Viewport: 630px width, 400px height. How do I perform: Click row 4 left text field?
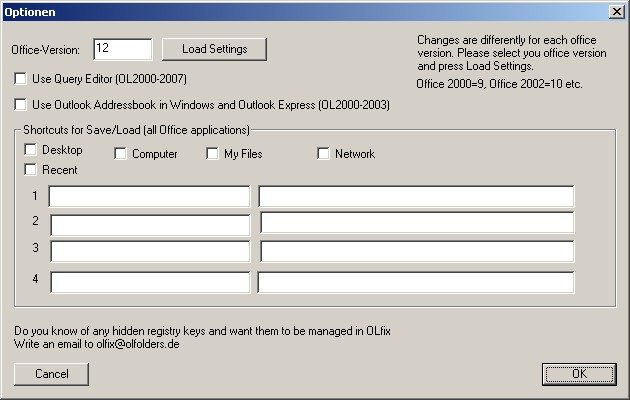[x=150, y=282]
